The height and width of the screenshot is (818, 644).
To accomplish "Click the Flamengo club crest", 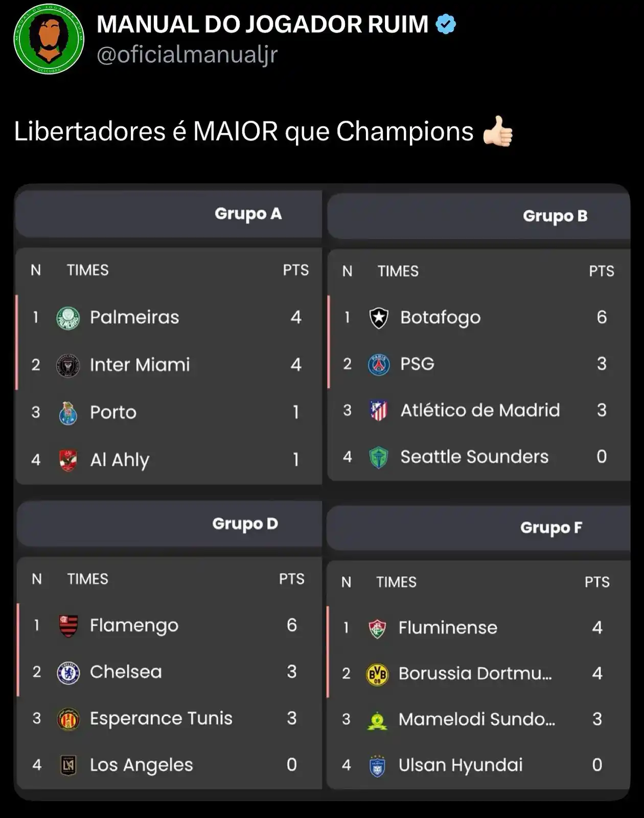I will pos(68,626).
